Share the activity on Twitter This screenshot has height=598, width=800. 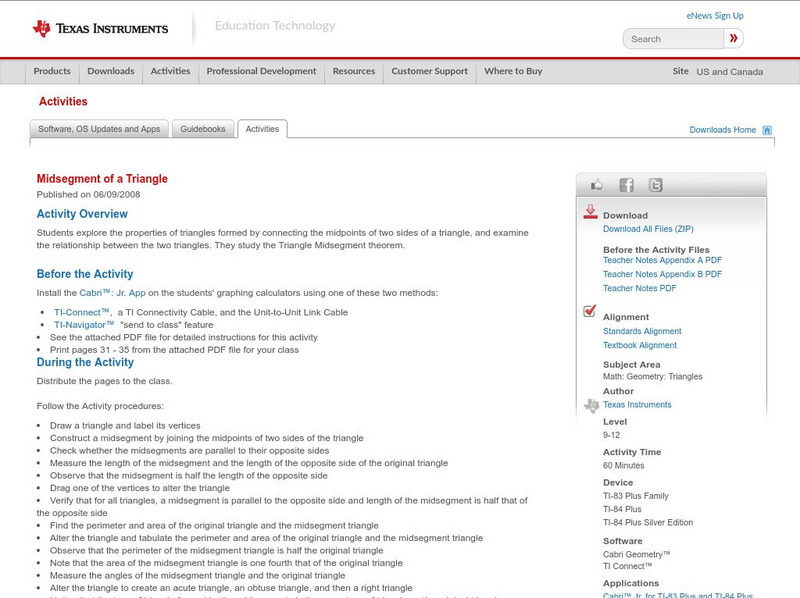pos(656,185)
